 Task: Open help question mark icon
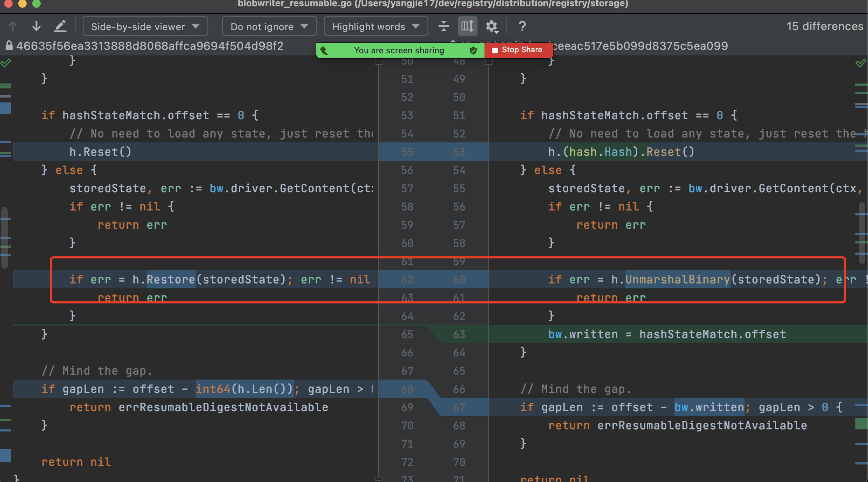click(522, 26)
